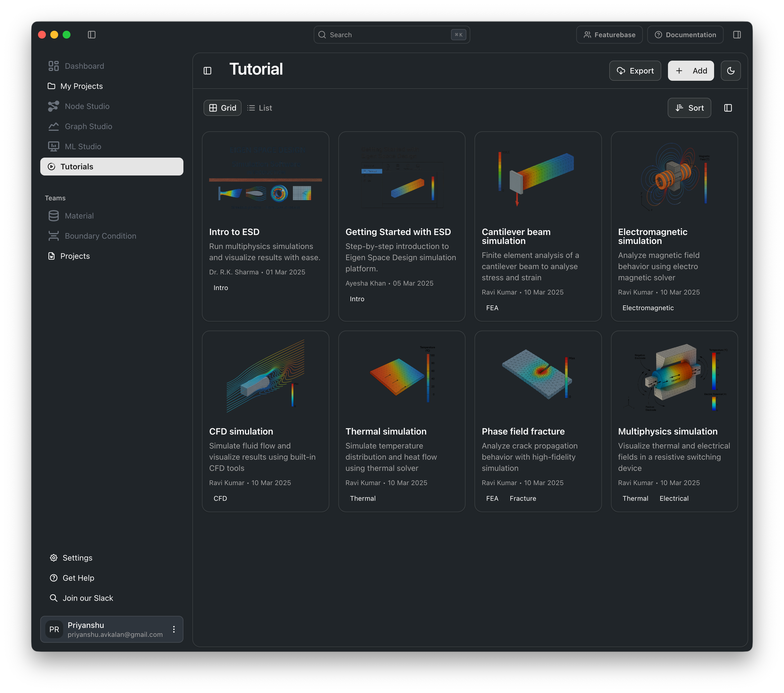Click the Projects document icon
This screenshot has height=693, width=784.
[51, 256]
